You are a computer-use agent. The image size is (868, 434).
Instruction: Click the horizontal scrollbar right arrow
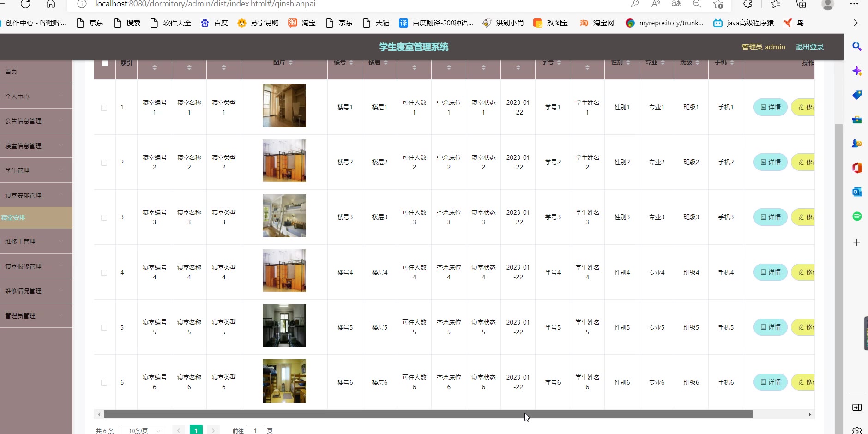(810, 415)
